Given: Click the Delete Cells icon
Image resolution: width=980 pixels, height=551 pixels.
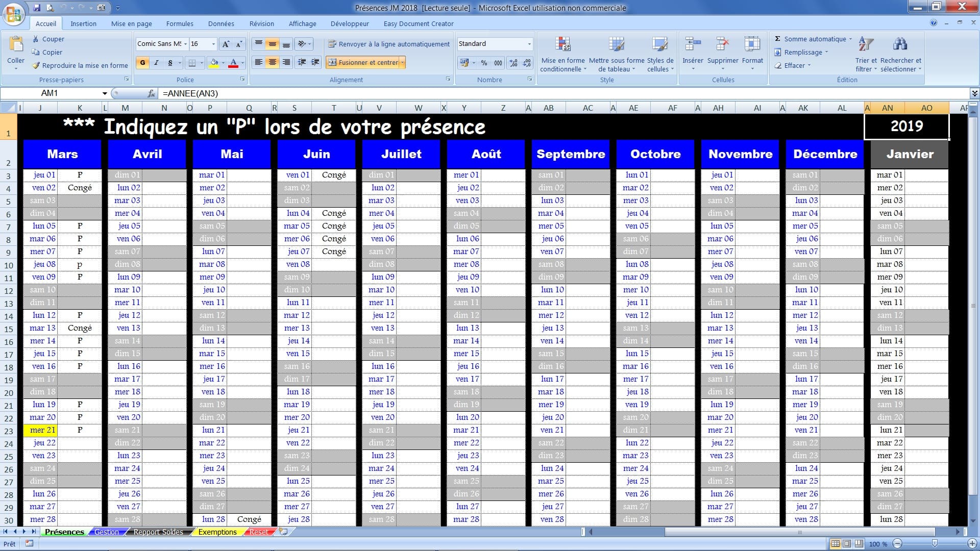Looking at the screenshot, I should pyautogui.click(x=722, y=45).
